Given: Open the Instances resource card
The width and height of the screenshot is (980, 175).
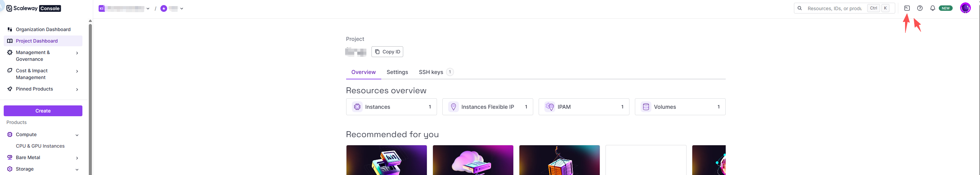Looking at the screenshot, I should tap(391, 107).
